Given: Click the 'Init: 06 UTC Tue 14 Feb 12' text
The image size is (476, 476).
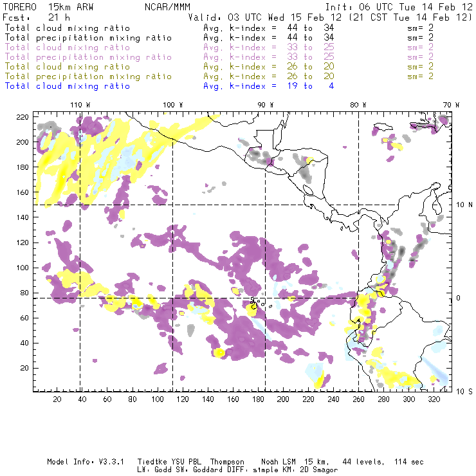Looking at the screenshot, I should [399, 7].
